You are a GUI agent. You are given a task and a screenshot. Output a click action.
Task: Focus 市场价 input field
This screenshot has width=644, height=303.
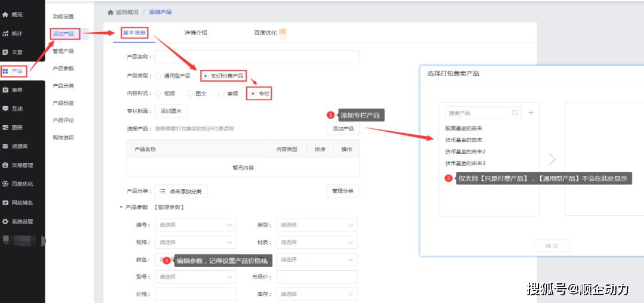point(317,277)
